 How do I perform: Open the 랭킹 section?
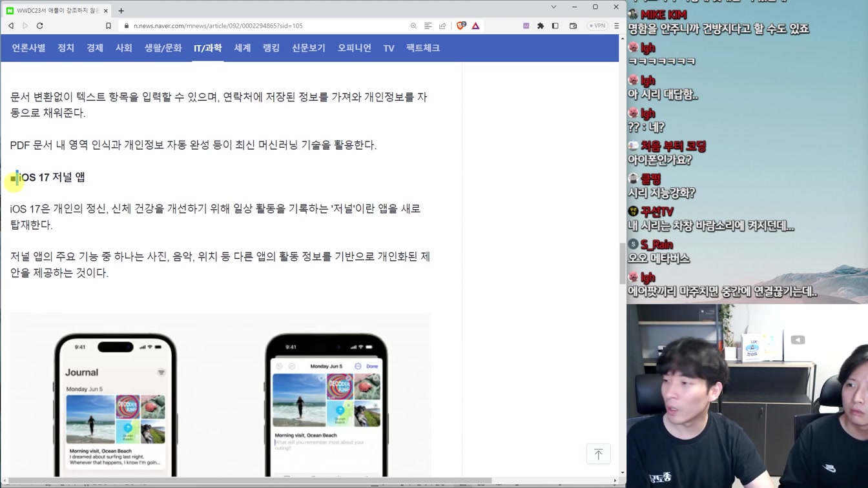271,48
